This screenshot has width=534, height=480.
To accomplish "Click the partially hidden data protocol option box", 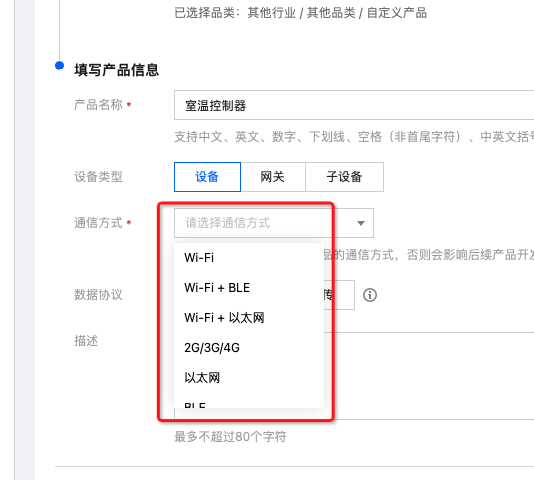I will pyautogui.click(x=339, y=295).
